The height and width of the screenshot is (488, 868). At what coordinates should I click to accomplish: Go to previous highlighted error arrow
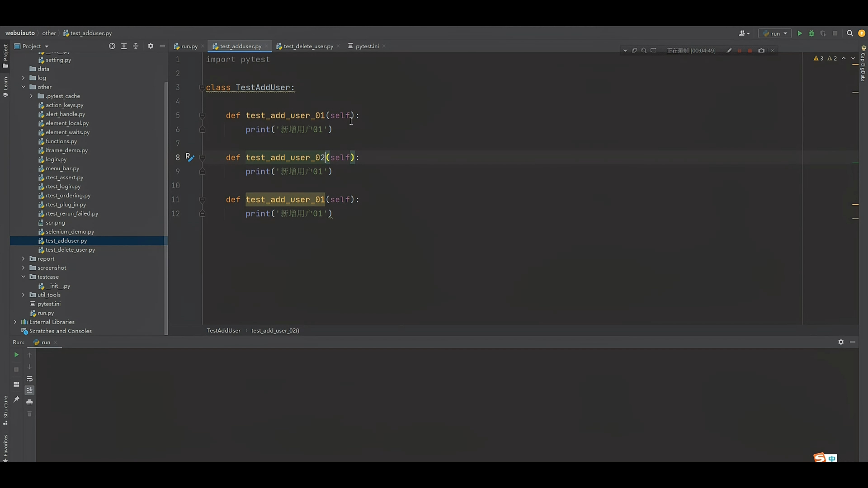point(844,58)
